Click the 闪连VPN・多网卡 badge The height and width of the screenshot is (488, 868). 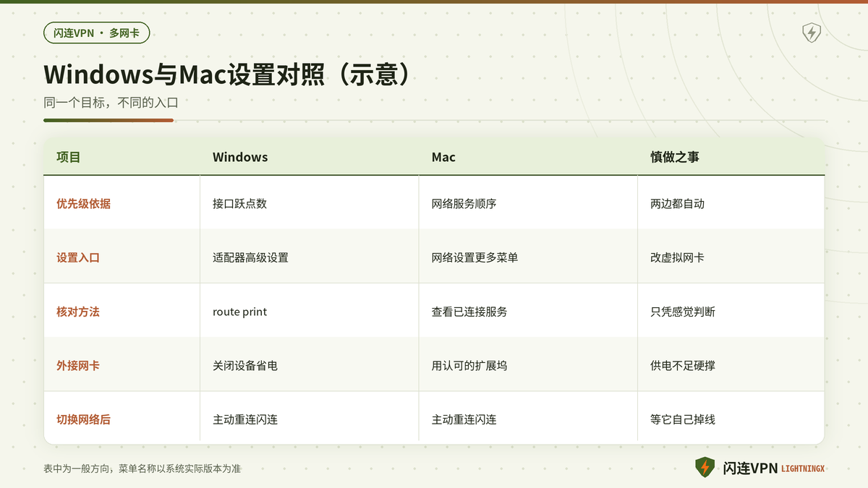(x=96, y=33)
